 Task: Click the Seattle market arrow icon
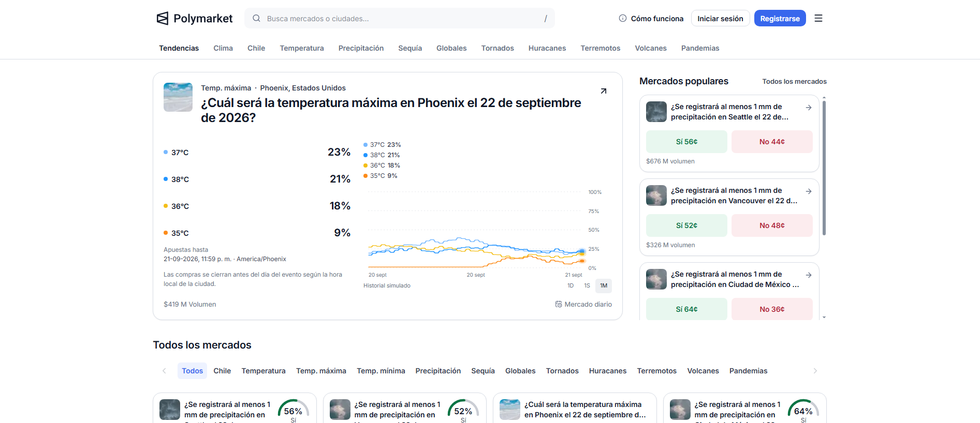(x=809, y=108)
